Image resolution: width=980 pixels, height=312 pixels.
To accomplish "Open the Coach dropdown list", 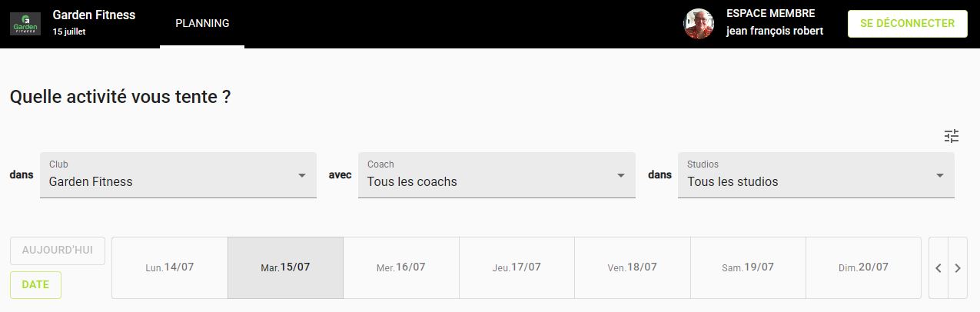I will (x=497, y=175).
